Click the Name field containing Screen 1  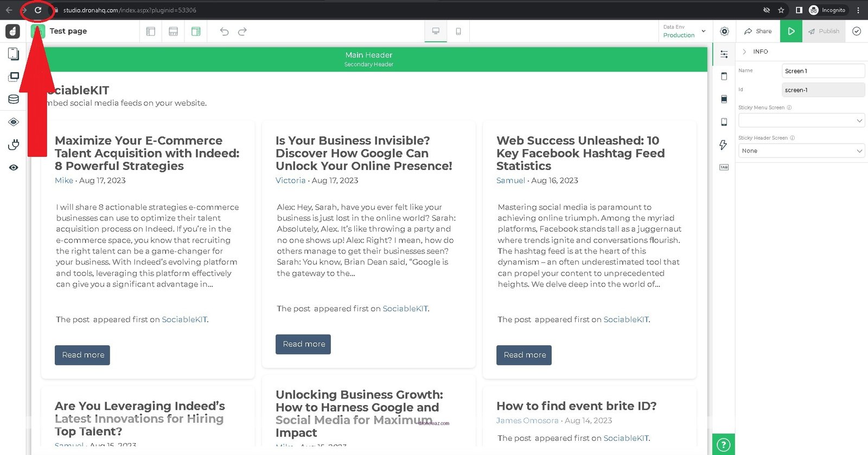click(823, 71)
